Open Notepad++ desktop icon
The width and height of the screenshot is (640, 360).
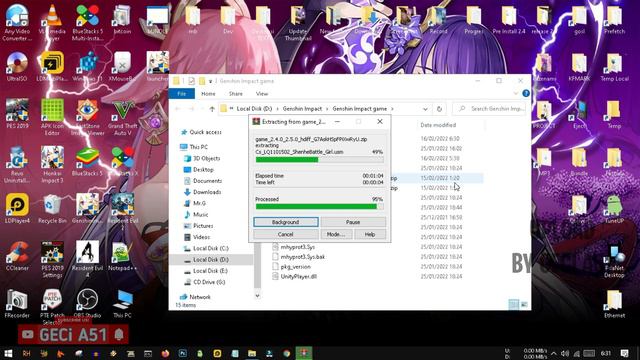tap(122, 256)
